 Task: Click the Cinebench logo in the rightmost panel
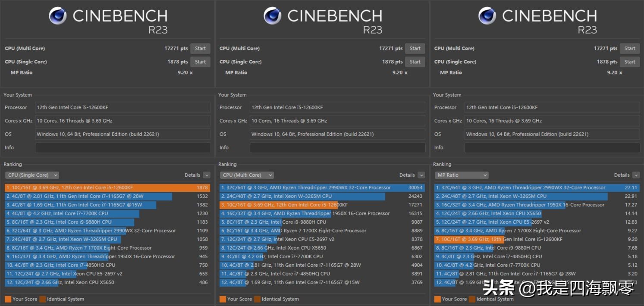coord(487,16)
